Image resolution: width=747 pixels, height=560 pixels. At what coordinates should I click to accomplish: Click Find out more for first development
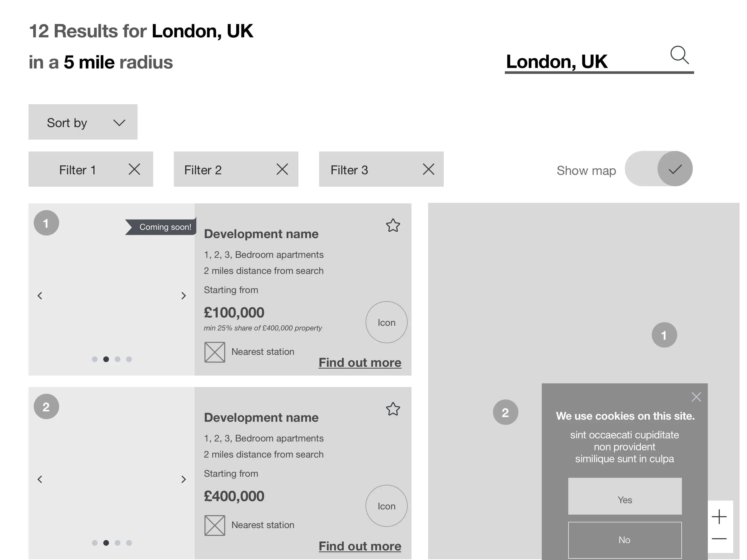pyautogui.click(x=360, y=363)
